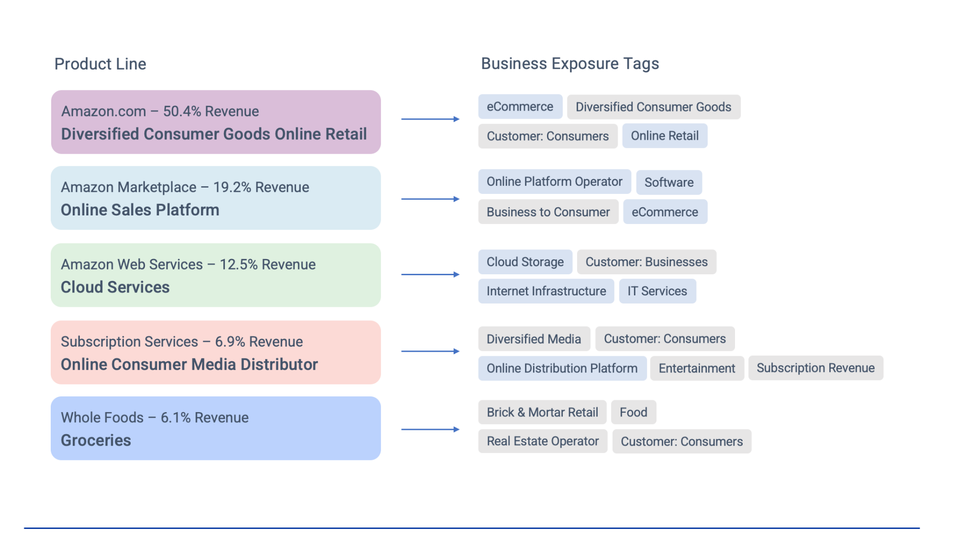This screenshot has height=551, width=980.
Task: Select the eCommerce tag next to Amazon.com
Action: [x=520, y=106]
